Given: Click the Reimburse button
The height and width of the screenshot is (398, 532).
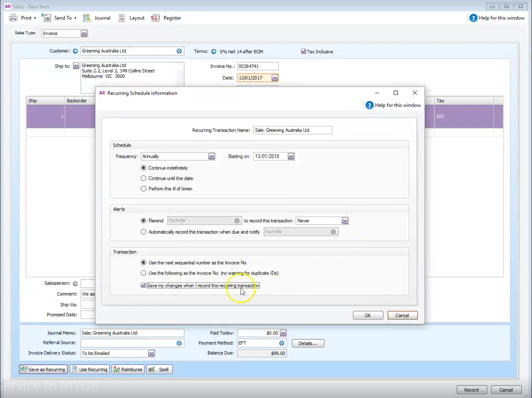Looking at the screenshot, I should click(x=128, y=369).
